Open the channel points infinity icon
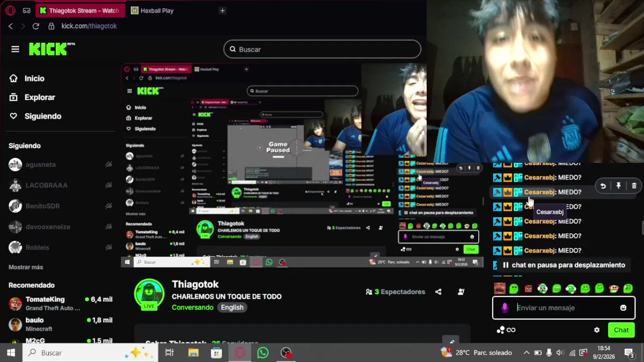The image size is (644, 362). click(x=506, y=330)
